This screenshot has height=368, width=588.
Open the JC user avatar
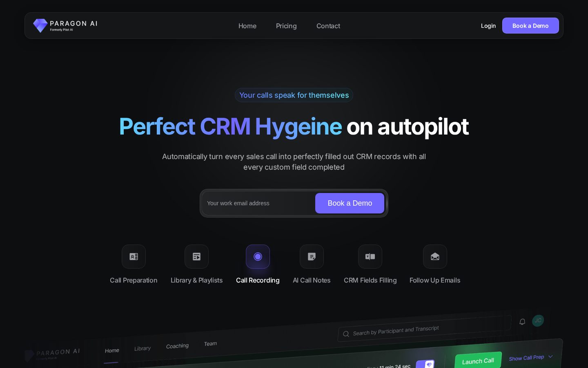(538, 321)
